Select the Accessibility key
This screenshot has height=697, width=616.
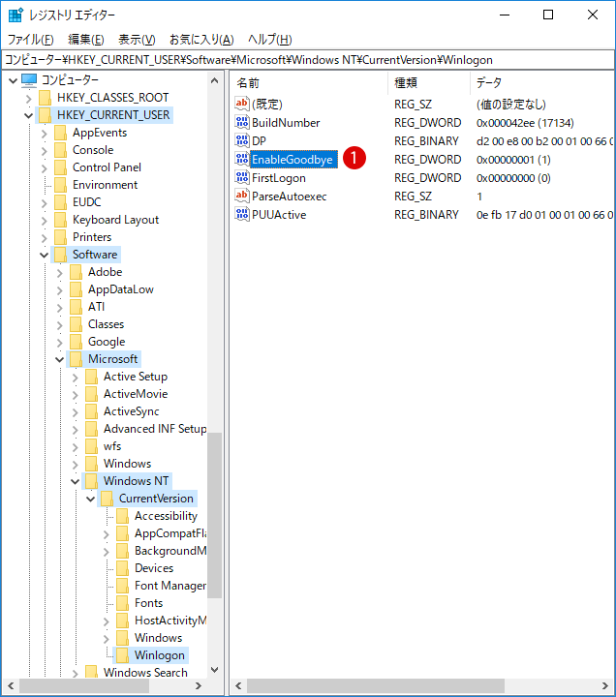pos(166,516)
